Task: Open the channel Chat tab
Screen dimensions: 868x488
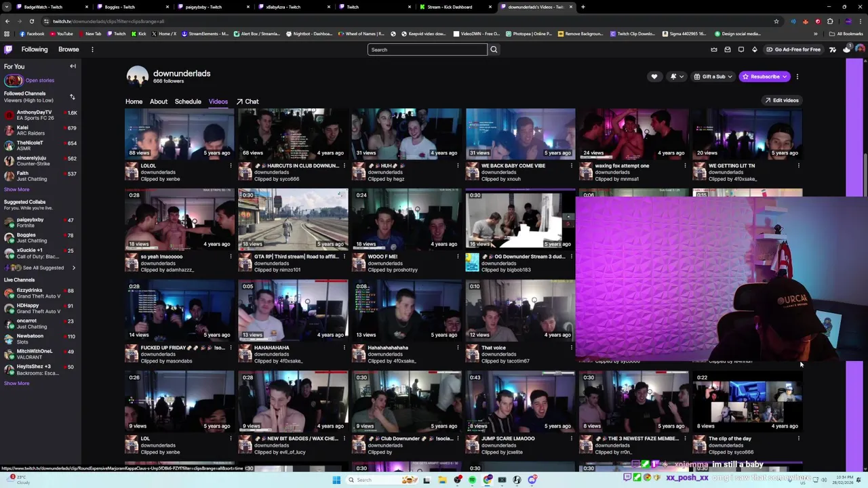Action: pyautogui.click(x=248, y=102)
